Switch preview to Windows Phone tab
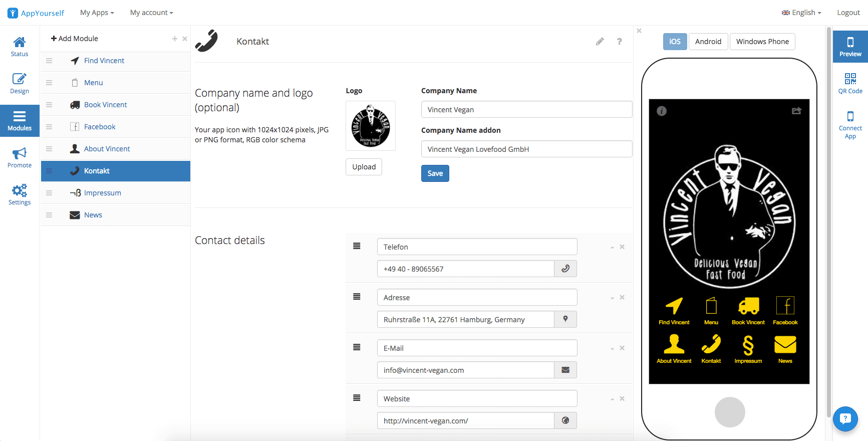The height and width of the screenshot is (441, 868). 762,42
